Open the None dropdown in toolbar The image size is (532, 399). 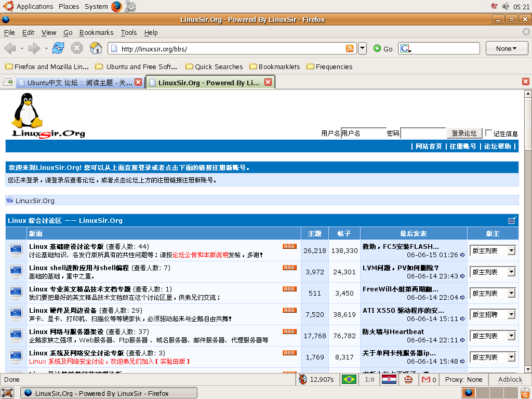pos(507,48)
